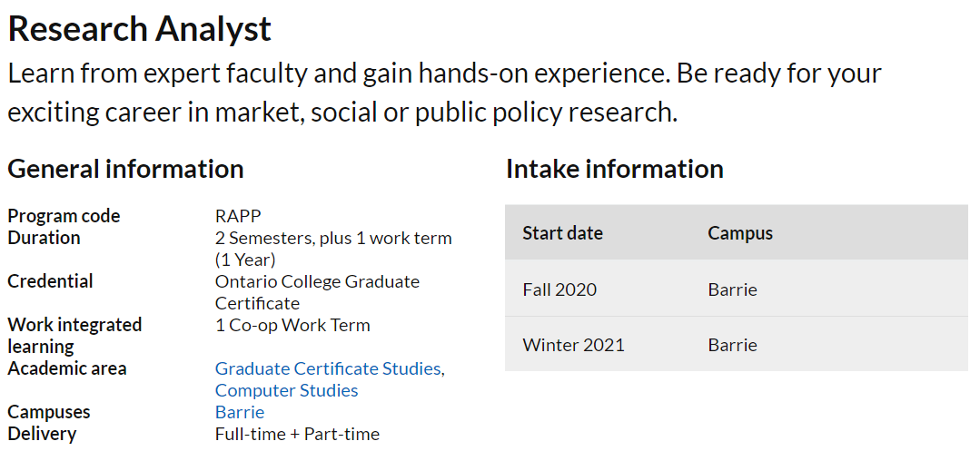Click the Intake information heading
Screen dimensions: 980x451
tap(614, 169)
